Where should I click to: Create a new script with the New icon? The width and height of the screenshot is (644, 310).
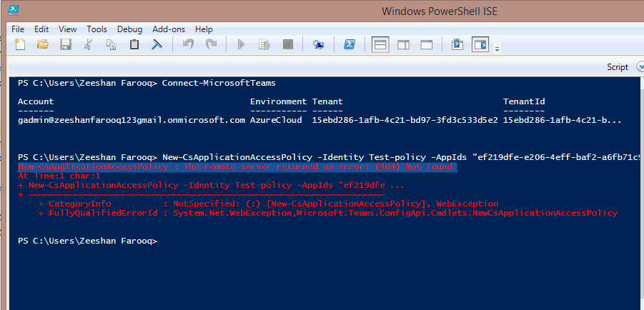[20, 44]
